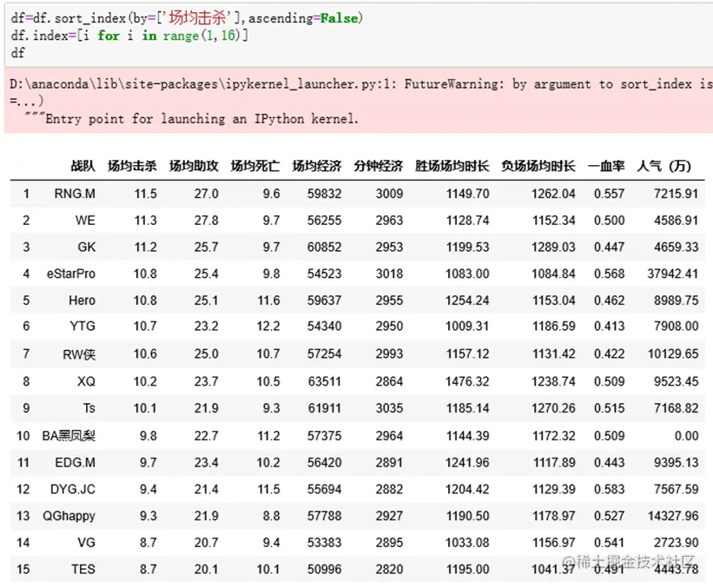Click Ts minute economy 3035
713x588 pixels.
389,408
